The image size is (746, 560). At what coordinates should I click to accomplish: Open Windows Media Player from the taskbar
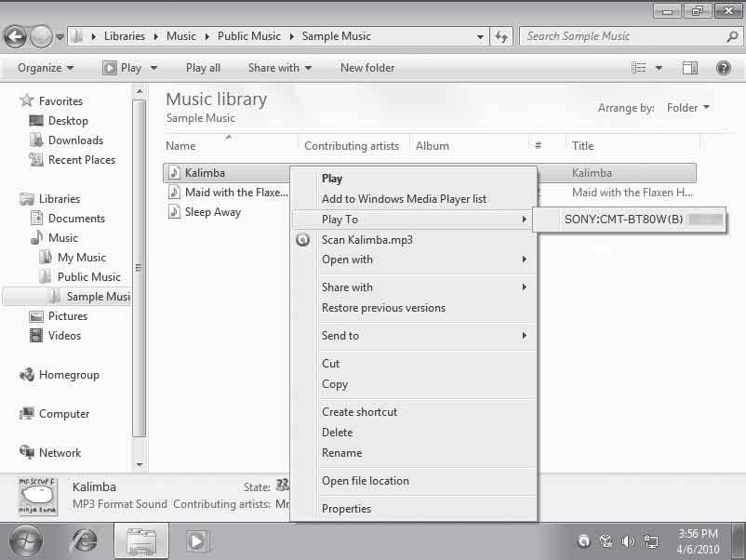pyautogui.click(x=196, y=541)
